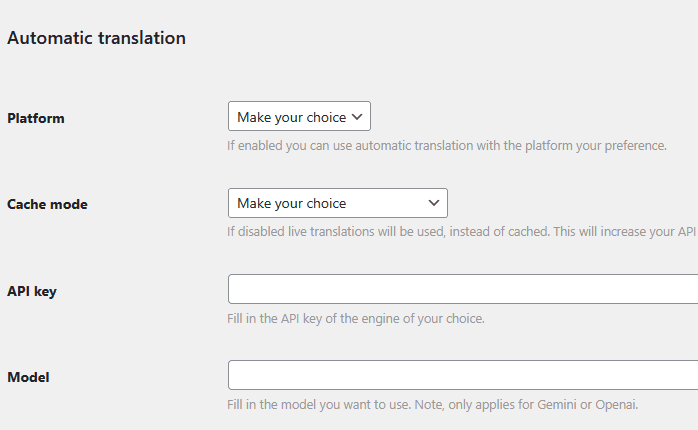The width and height of the screenshot is (698, 430).
Task: Expand the Cache mode dropdown
Action: [x=337, y=203]
